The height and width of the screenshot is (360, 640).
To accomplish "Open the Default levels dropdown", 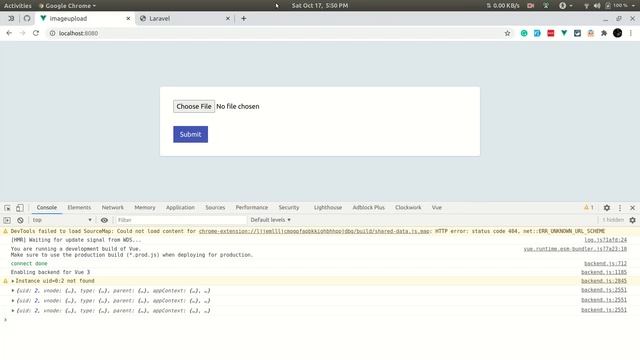I will tap(271, 220).
